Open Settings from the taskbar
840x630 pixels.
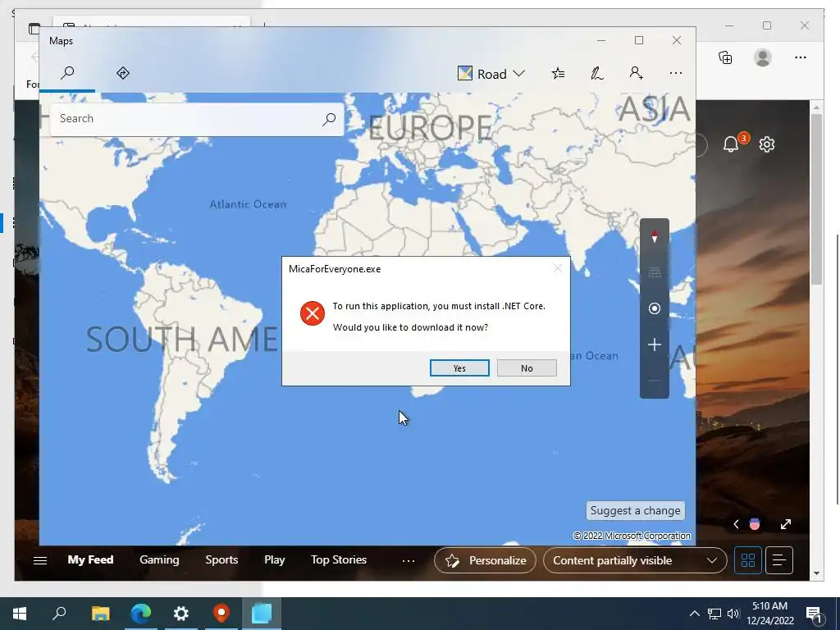click(x=181, y=614)
